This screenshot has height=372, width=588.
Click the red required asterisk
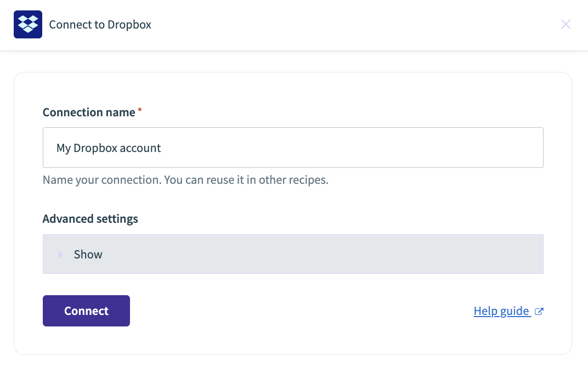[x=140, y=110]
